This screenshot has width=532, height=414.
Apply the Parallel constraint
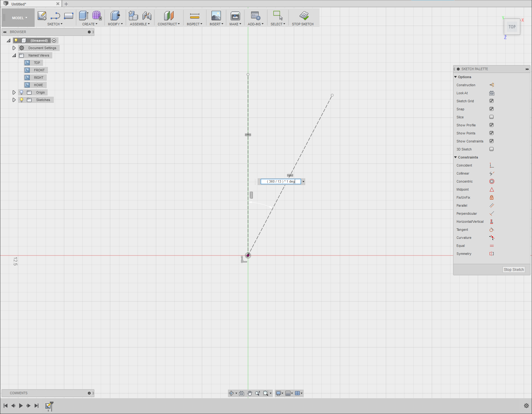coord(491,205)
